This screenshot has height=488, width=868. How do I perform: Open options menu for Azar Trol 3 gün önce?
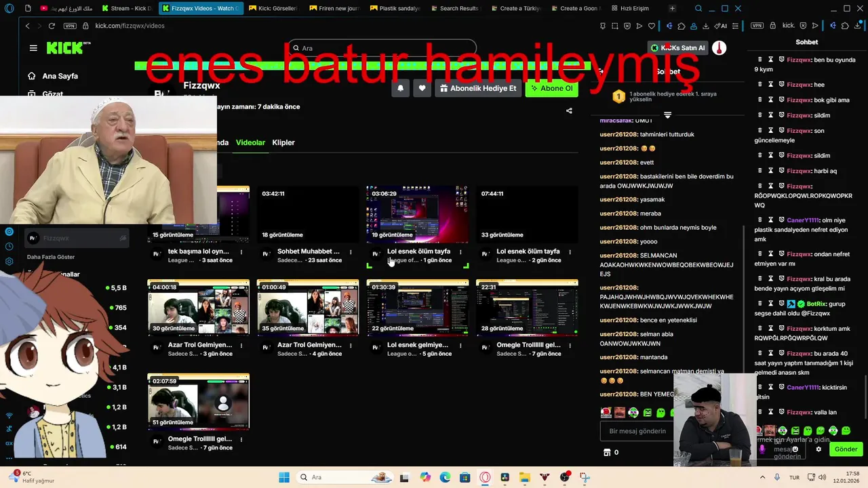coord(241,346)
